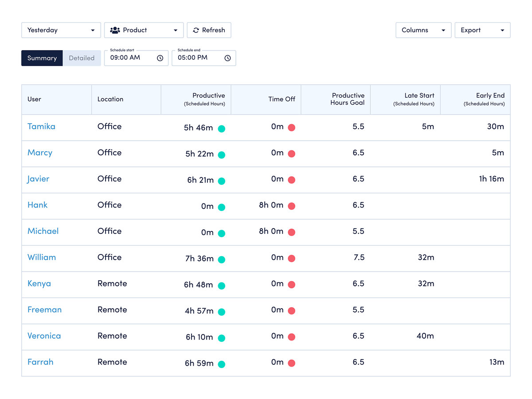Sort by the Productive column header
The image size is (532, 399).
[x=208, y=96]
